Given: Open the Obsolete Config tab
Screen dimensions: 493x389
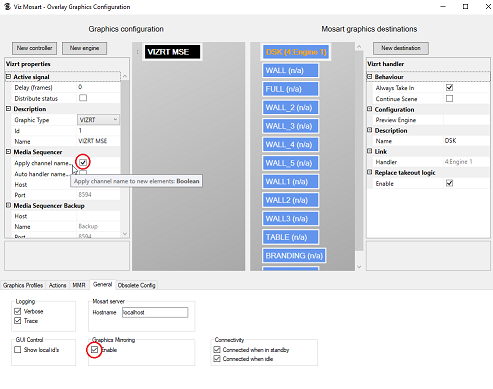Looking at the screenshot, I should (137, 285).
